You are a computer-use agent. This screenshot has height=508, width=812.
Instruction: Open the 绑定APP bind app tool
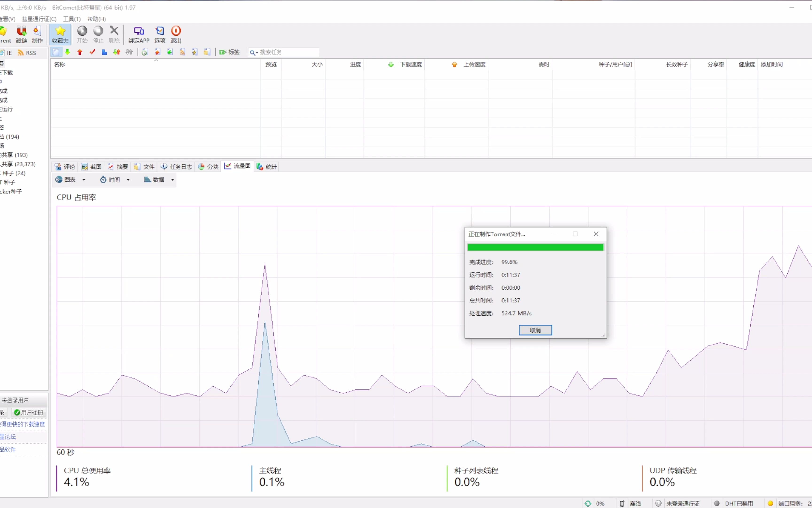pyautogui.click(x=139, y=34)
